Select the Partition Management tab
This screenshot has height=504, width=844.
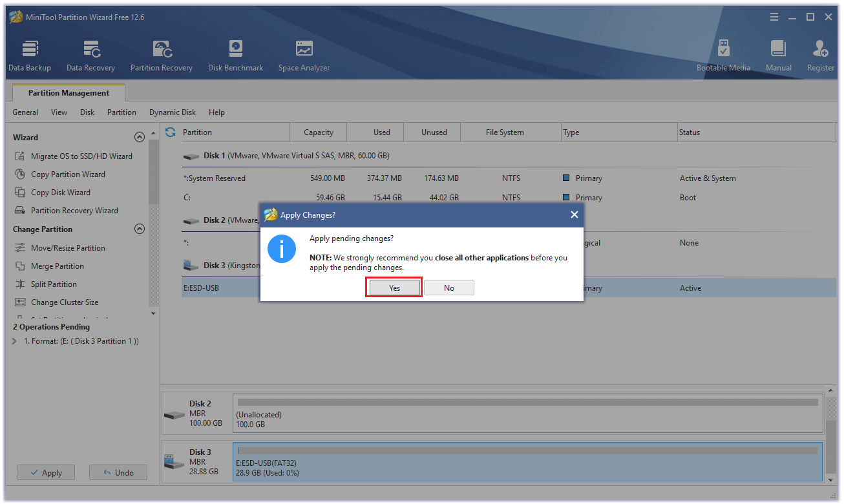tap(69, 93)
